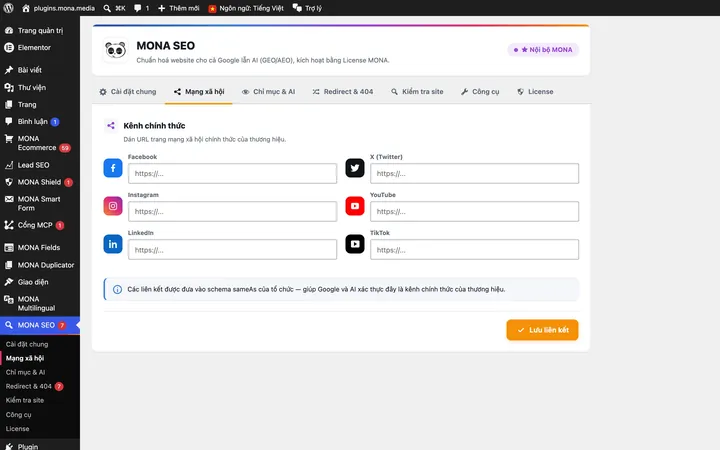Open Cài đặt chung submenu item
Viewport: 720px width, 450px height.
tap(27, 344)
